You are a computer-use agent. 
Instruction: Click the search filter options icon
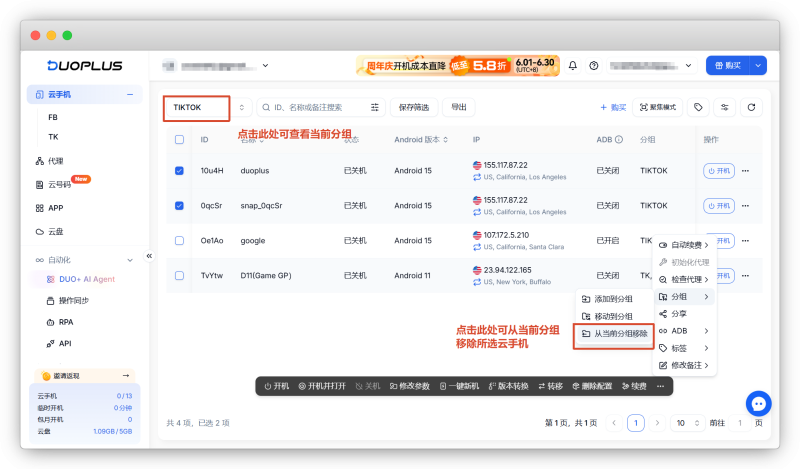tap(374, 107)
